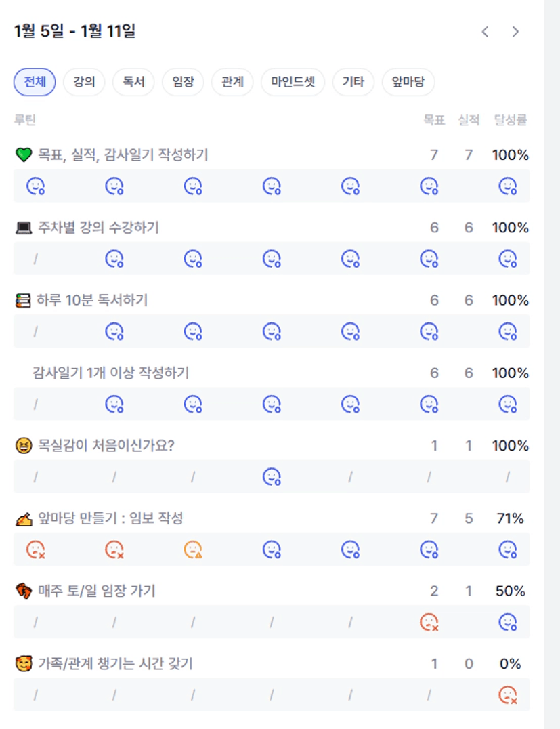
Task: Switch to the 강의 filter tab
Action: tap(84, 82)
